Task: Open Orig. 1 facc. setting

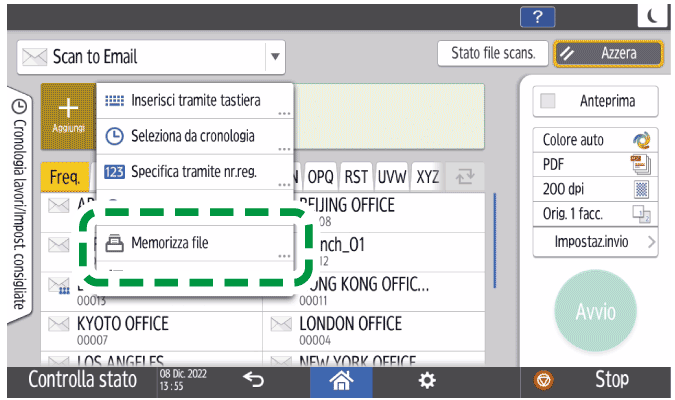Action: [x=595, y=214]
